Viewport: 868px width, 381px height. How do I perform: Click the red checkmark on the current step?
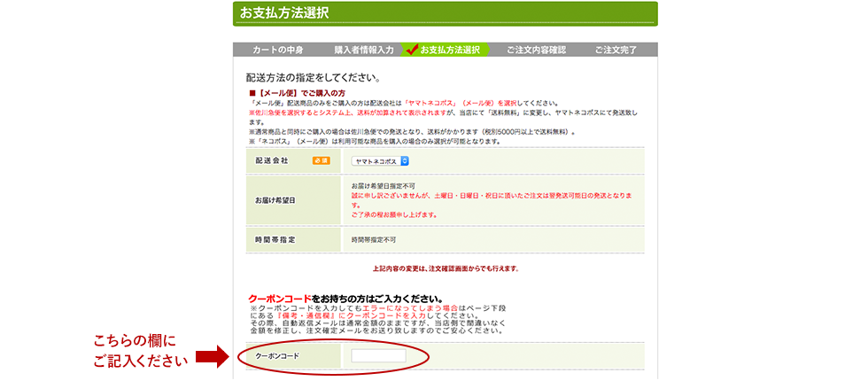[x=412, y=50]
